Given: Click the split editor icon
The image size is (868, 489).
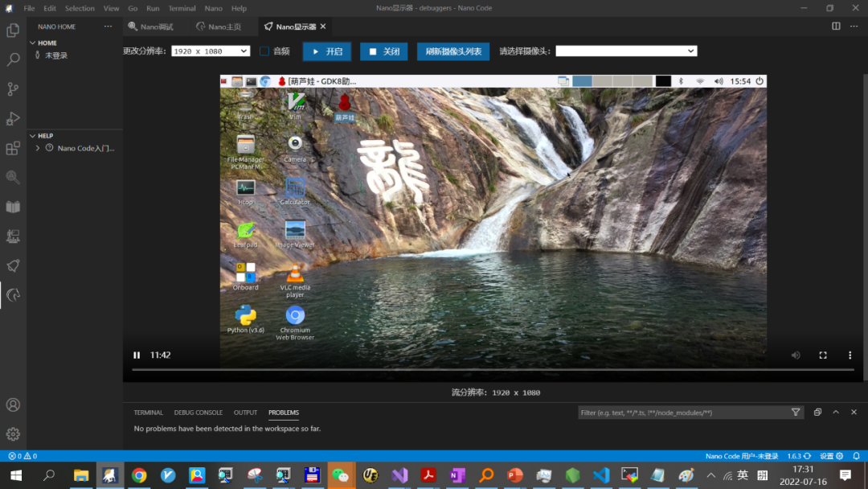Looking at the screenshot, I should coord(836,26).
